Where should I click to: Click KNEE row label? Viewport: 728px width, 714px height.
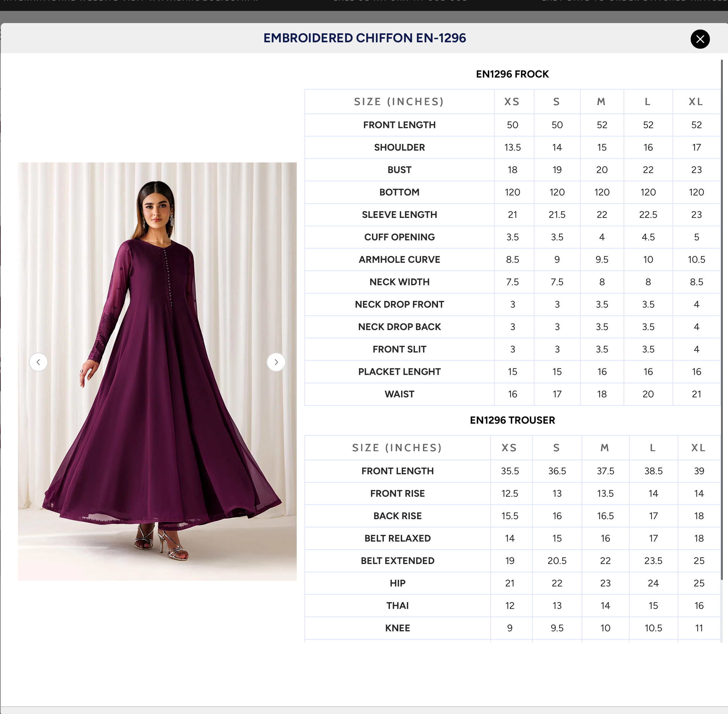click(x=397, y=628)
